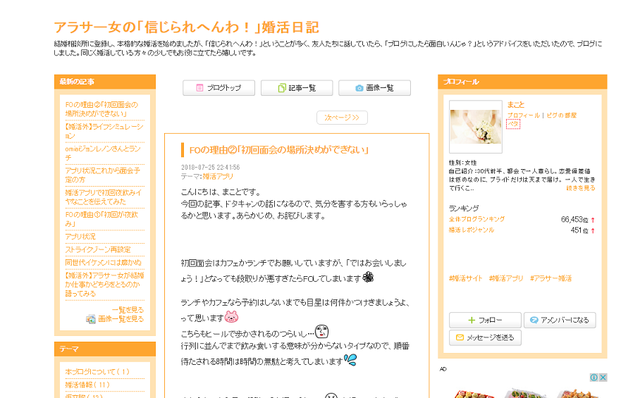Close the ad with X icon

[603, 378]
